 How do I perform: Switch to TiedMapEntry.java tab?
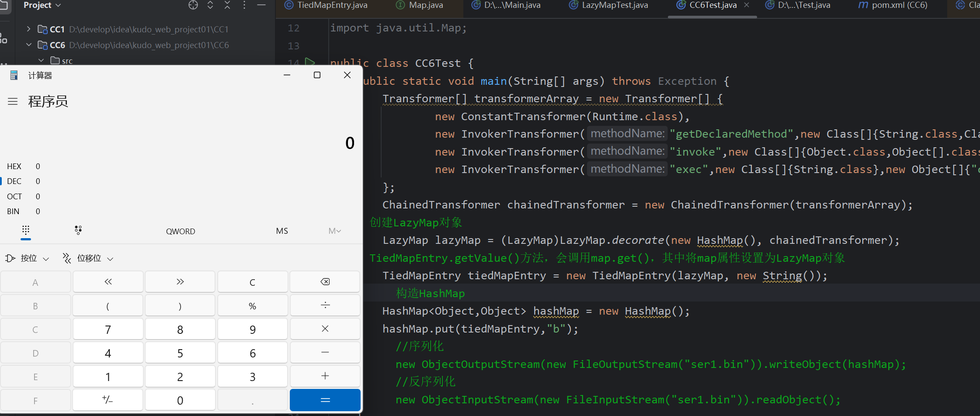click(326, 5)
